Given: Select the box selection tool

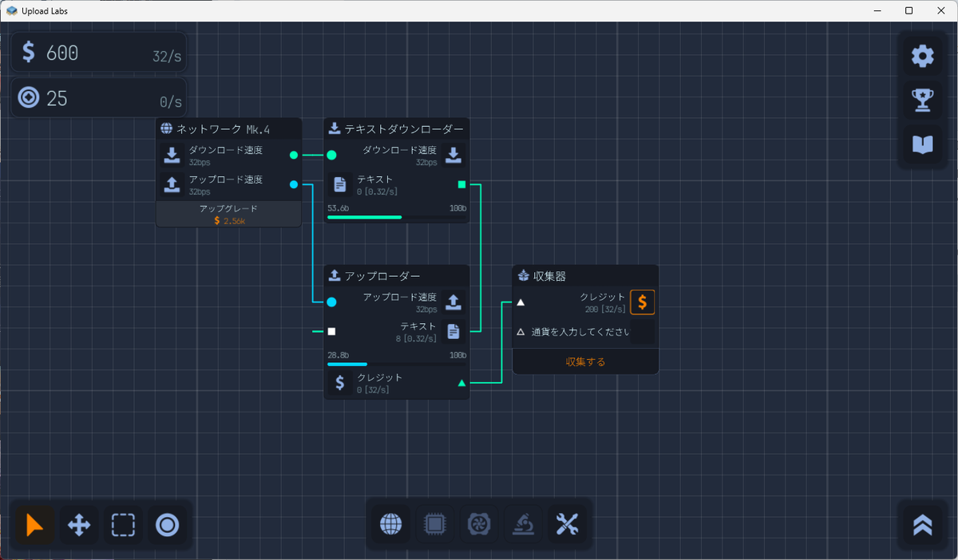Looking at the screenshot, I should point(123,525).
